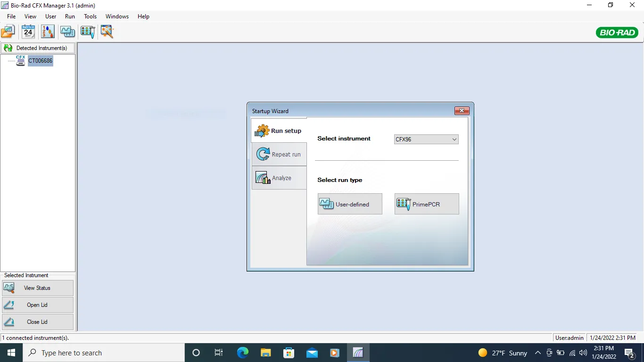Switch to the Repeat run tab
The height and width of the screenshot is (362, 644).
[x=279, y=155]
